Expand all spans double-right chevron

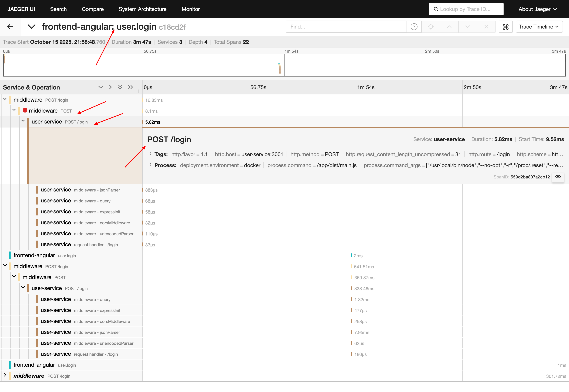pos(131,87)
